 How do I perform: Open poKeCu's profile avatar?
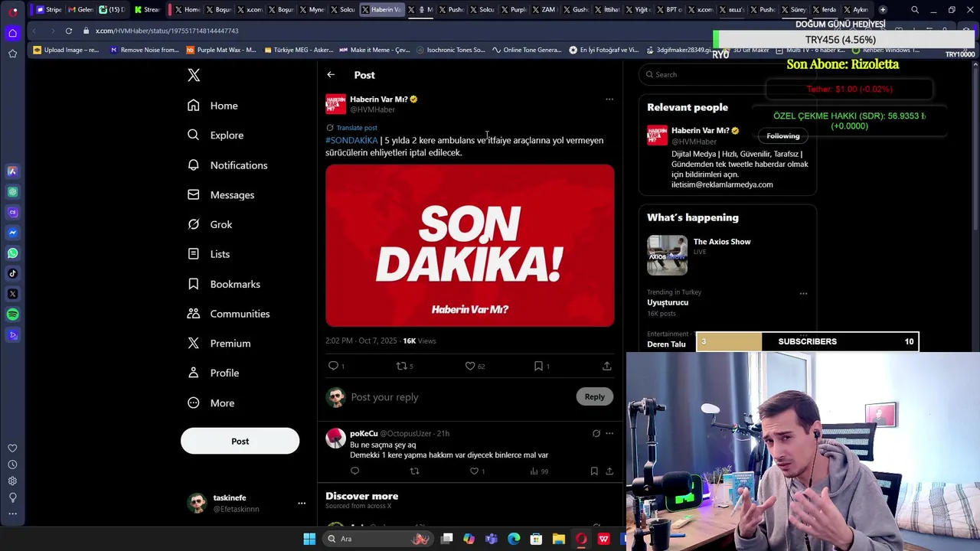pos(335,438)
